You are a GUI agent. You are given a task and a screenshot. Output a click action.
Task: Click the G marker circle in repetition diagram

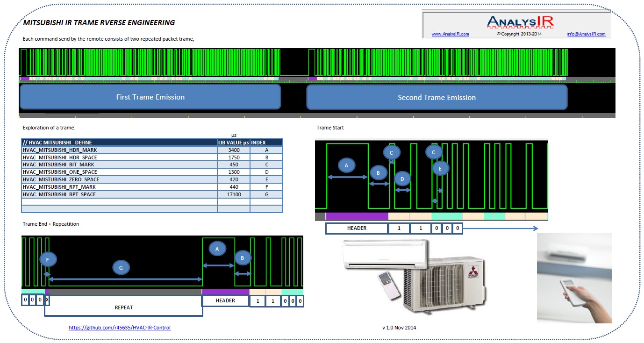[121, 268]
